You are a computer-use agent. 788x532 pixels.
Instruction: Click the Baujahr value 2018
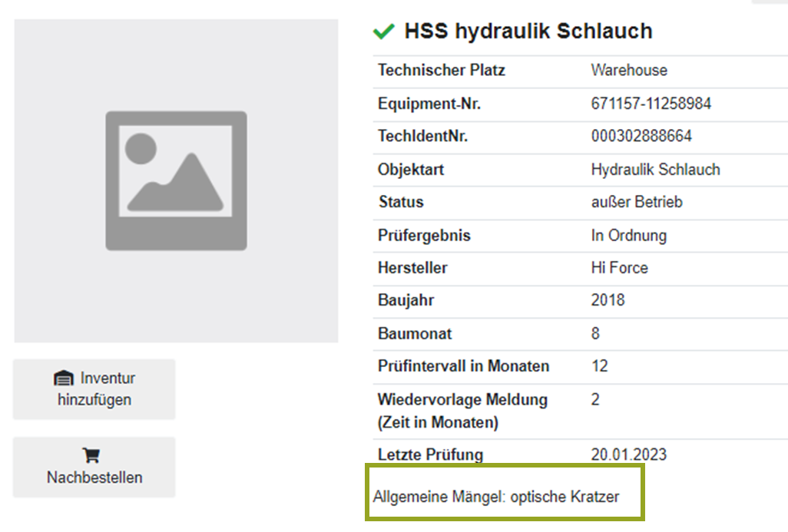[x=608, y=301]
